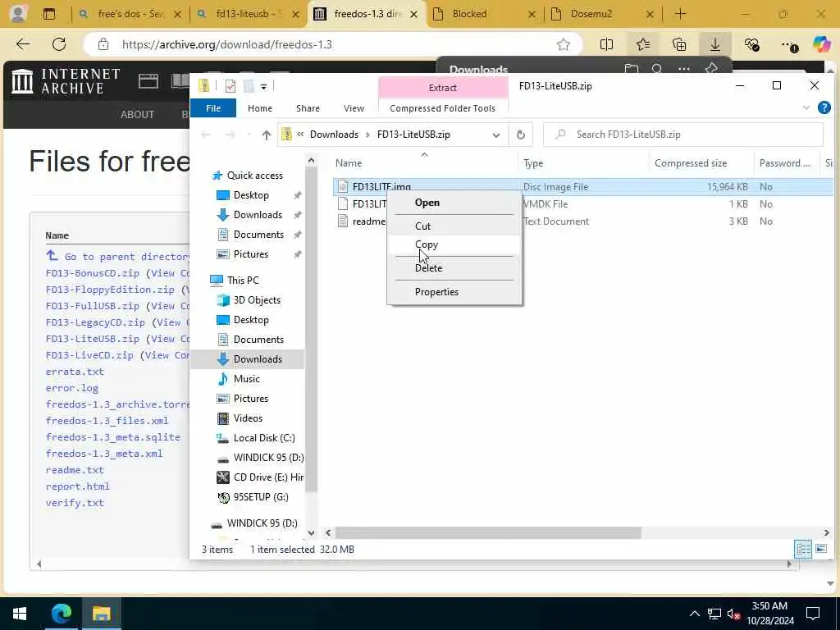The image size is (840, 630).
Task: Select CD Drive (E:) in navigation pane
Action: coord(268,477)
